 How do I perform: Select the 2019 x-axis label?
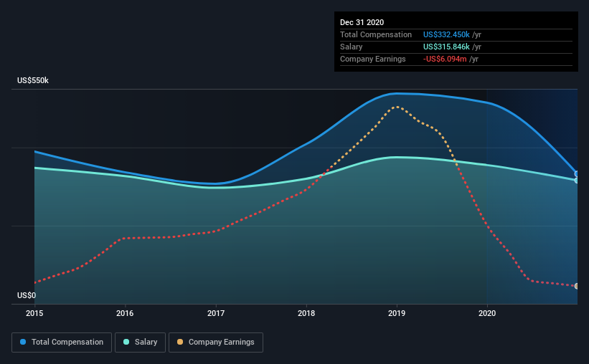coord(397,313)
